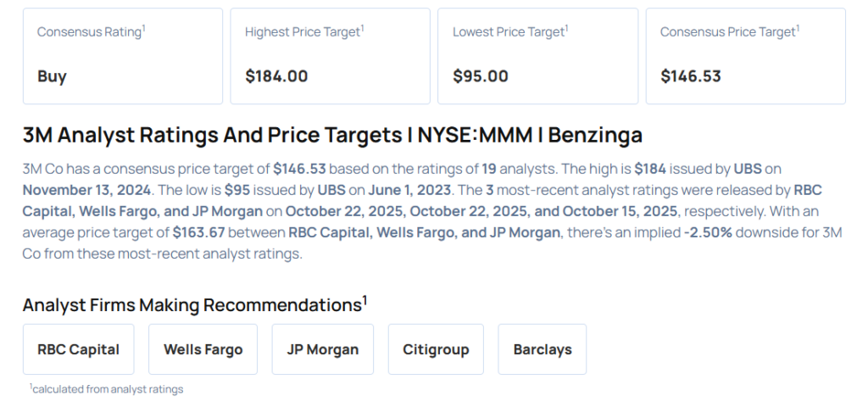Click the 3M Analyst Ratings page heading
The width and height of the screenshot is (868, 418).
tap(332, 135)
